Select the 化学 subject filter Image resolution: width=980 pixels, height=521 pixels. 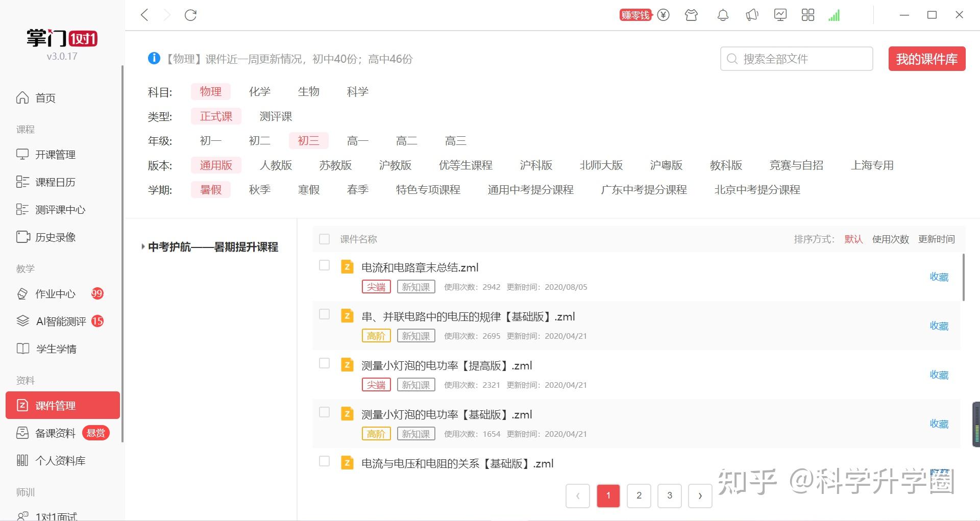tap(259, 91)
